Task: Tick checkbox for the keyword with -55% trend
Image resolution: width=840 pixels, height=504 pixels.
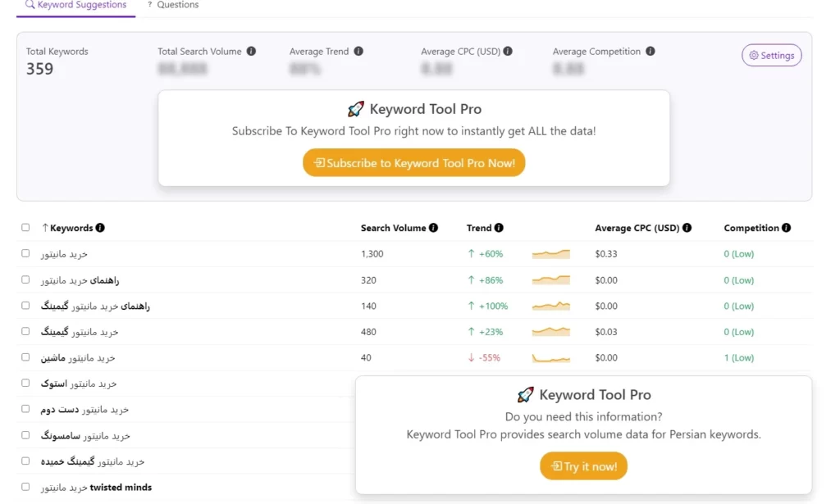Action: 25,356
